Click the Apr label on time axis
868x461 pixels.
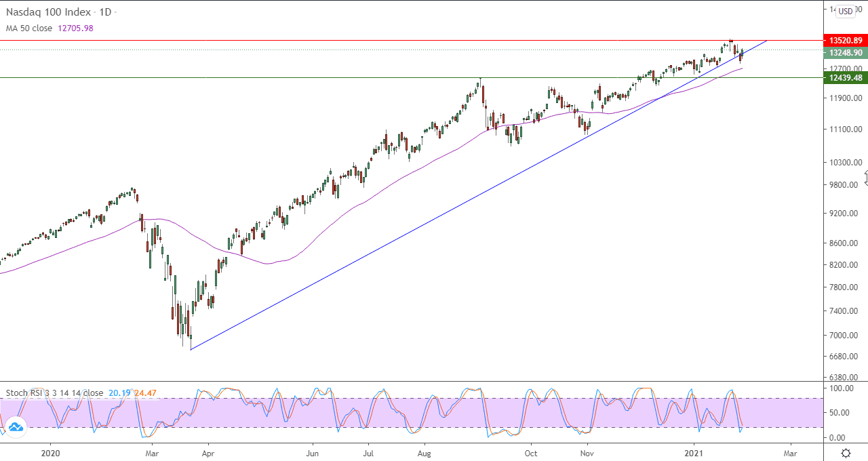[x=208, y=452]
